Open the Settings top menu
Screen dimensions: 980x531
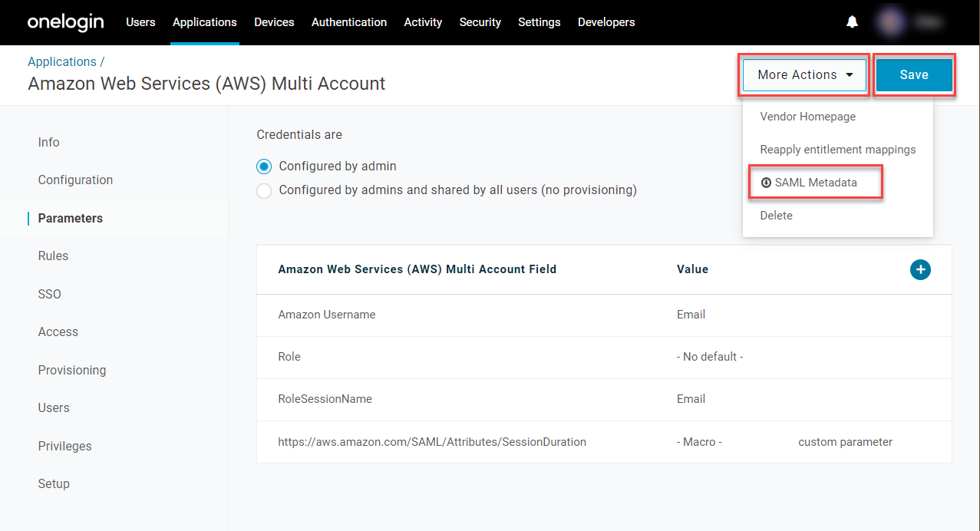tap(539, 22)
